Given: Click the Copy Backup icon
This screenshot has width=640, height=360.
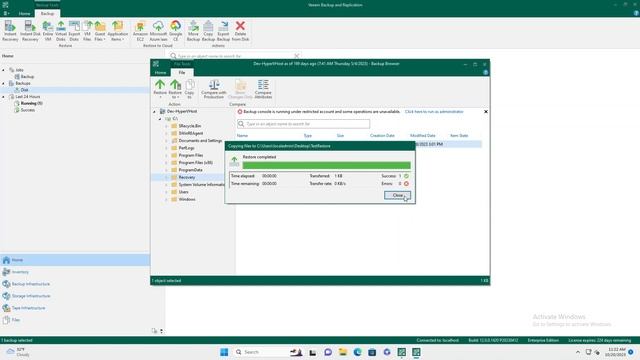Looking at the screenshot, I should 208,31.
